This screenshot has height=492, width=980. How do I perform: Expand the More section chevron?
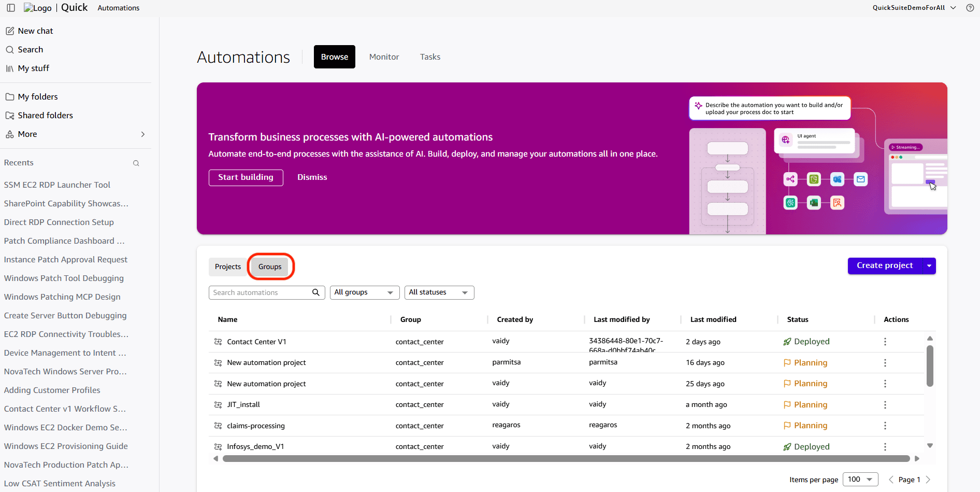click(x=143, y=134)
